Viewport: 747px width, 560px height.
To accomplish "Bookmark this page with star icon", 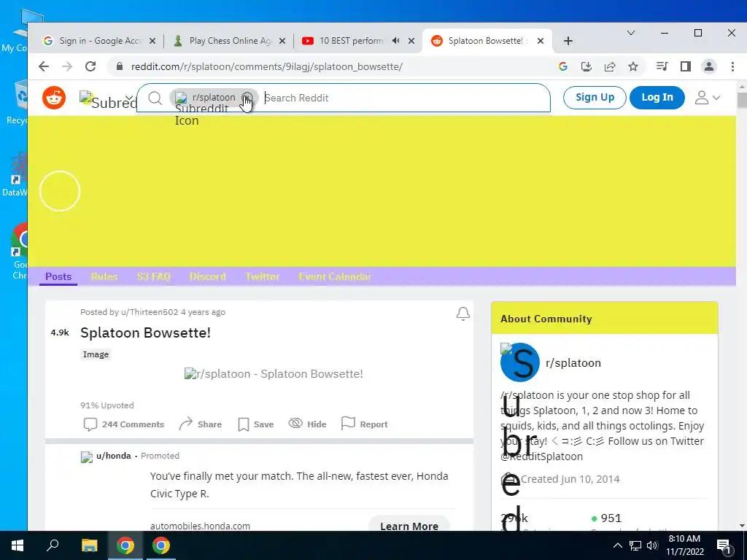I will [x=633, y=66].
